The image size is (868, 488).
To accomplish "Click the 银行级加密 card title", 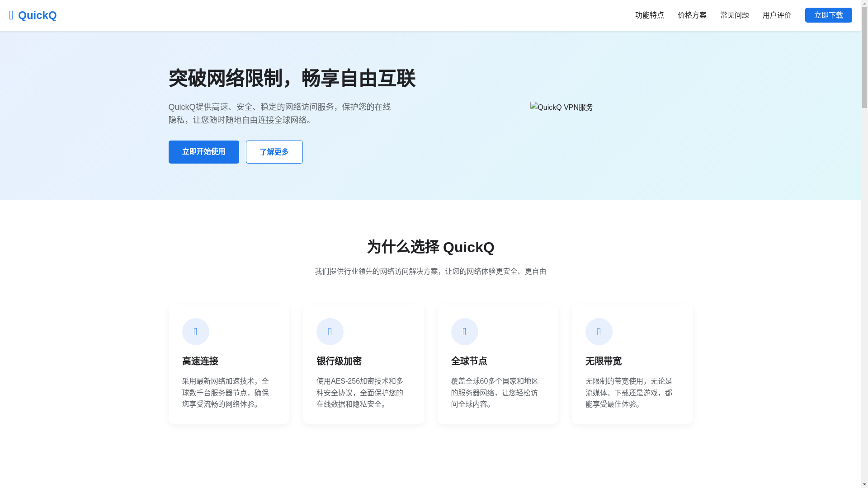I will (339, 361).
